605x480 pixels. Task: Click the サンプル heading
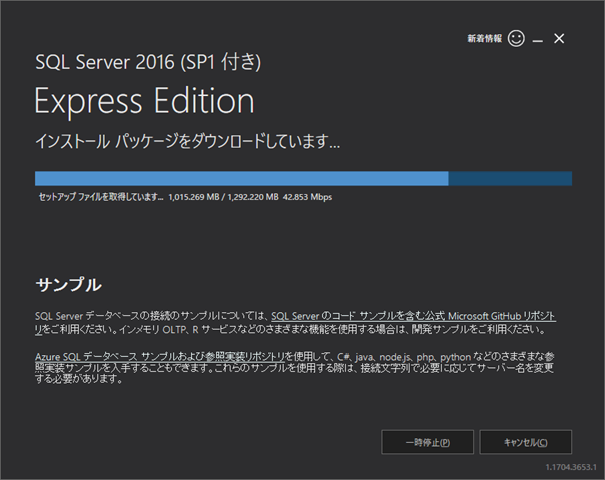point(69,285)
